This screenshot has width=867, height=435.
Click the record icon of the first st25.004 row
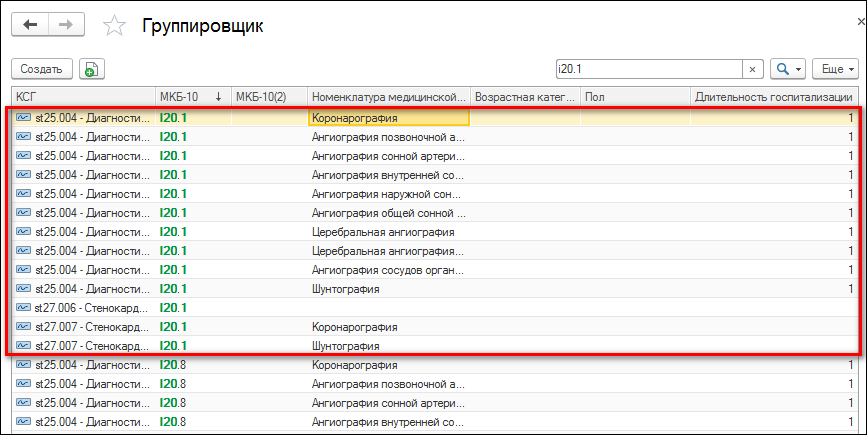pos(23,118)
